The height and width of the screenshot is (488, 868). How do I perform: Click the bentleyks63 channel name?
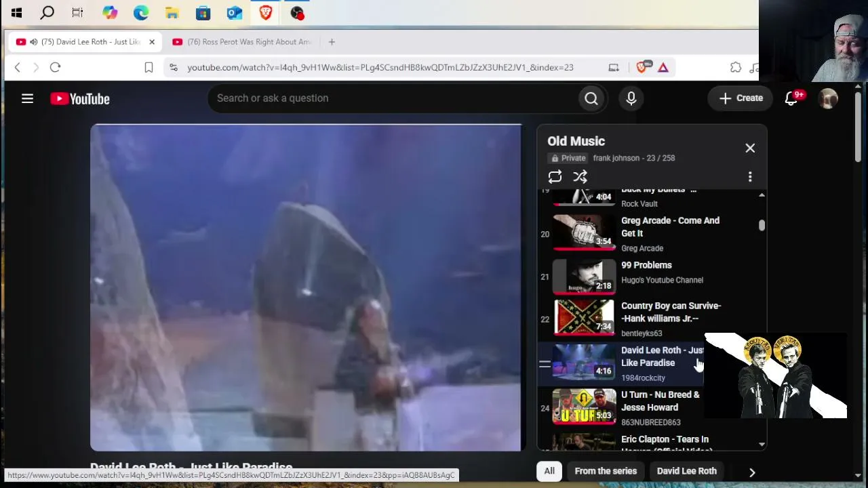coord(642,333)
